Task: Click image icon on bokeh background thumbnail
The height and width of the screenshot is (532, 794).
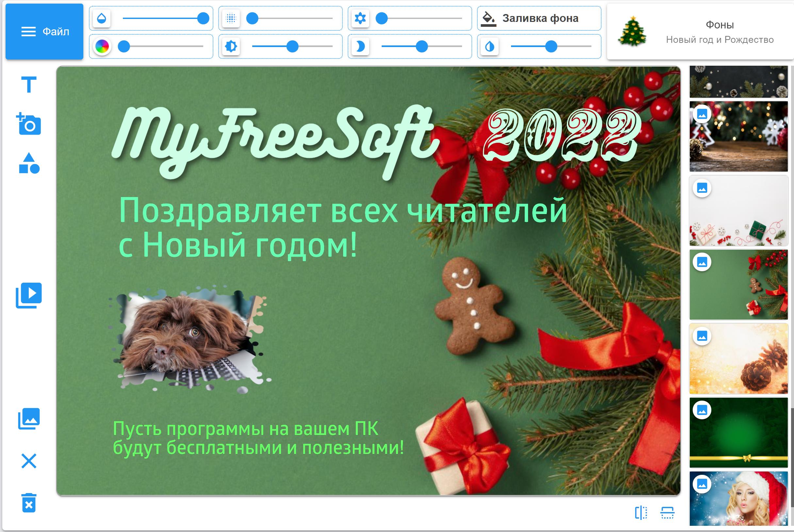Action: pyautogui.click(x=702, y=114)
